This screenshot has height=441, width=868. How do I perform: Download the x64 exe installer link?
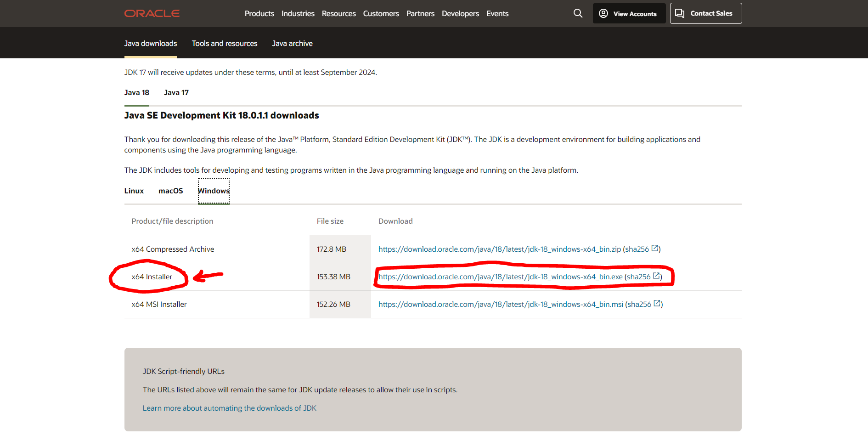(x=500, y=277)
